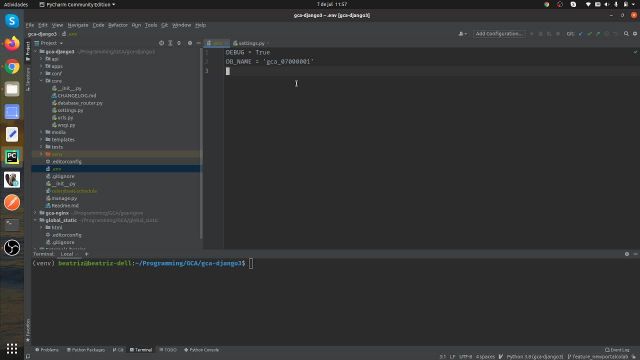This screenshot has height=360, width=640.
Task: Open terminal panel settings gear
Action: [627, 254]
